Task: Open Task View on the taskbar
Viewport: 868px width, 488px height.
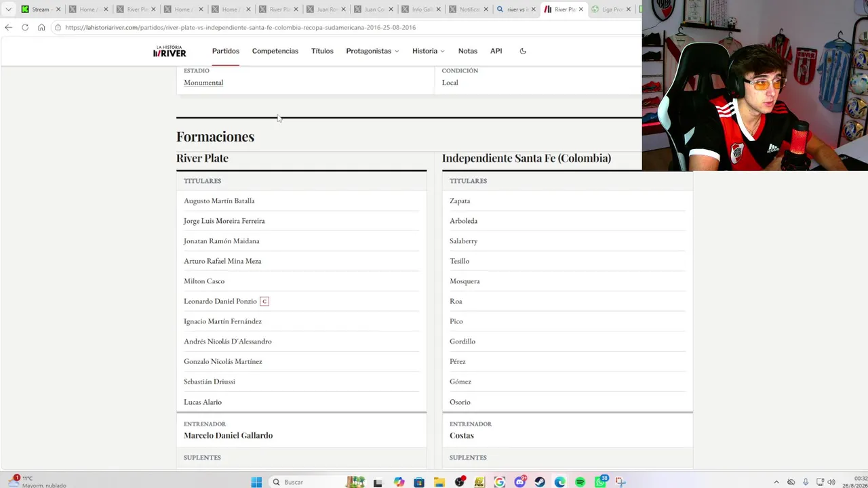Action: 378,483
